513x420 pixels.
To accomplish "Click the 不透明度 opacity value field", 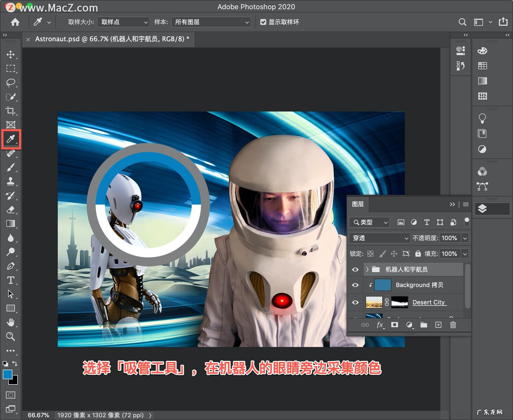I will tap(450, 238).
